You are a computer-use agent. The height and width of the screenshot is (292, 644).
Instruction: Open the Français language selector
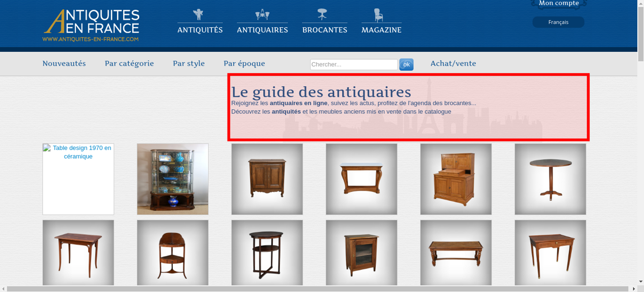coord(558,22)
